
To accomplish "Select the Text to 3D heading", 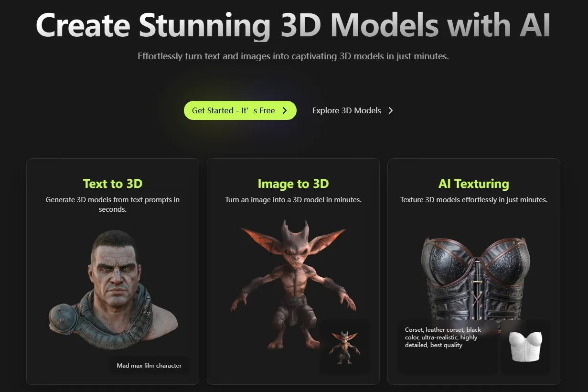I will (x=113, y=184).
